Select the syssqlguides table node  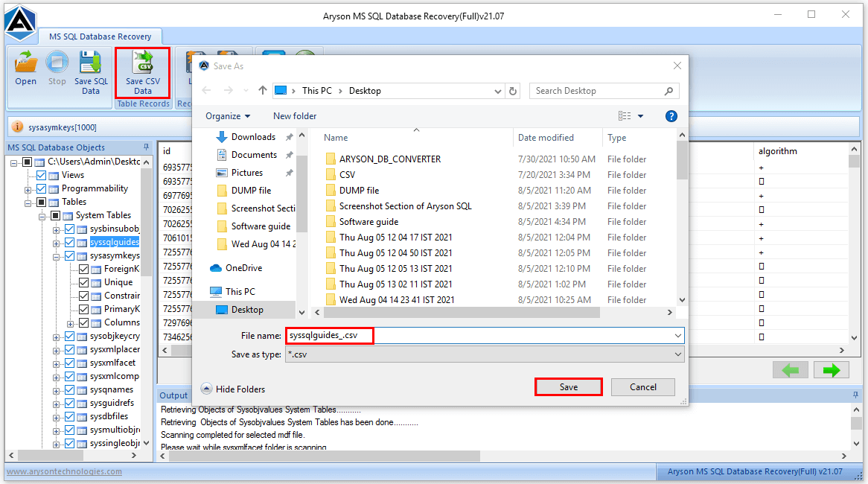115,242
